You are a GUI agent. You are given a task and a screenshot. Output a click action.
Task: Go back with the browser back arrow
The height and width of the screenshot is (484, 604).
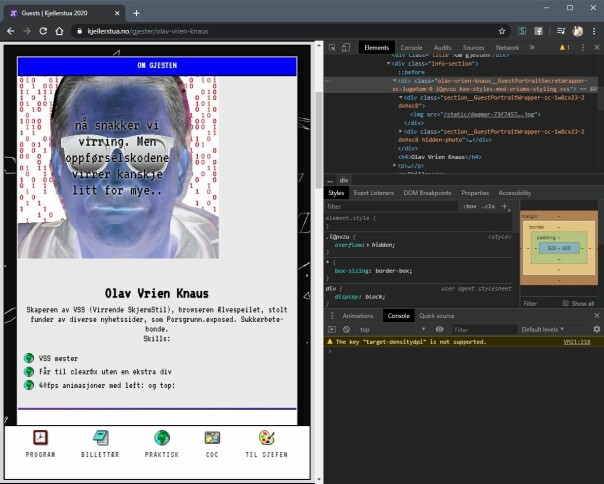pos(10,31)
